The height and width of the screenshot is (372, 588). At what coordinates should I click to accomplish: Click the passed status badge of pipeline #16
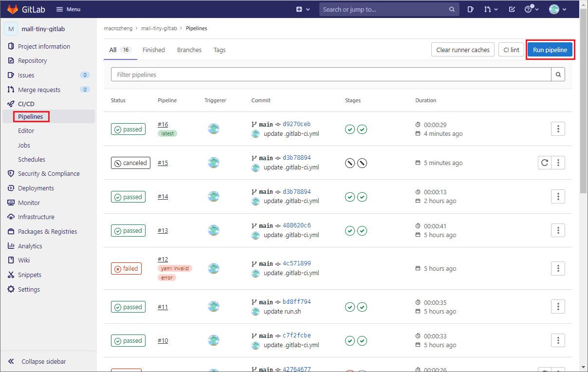128,129
